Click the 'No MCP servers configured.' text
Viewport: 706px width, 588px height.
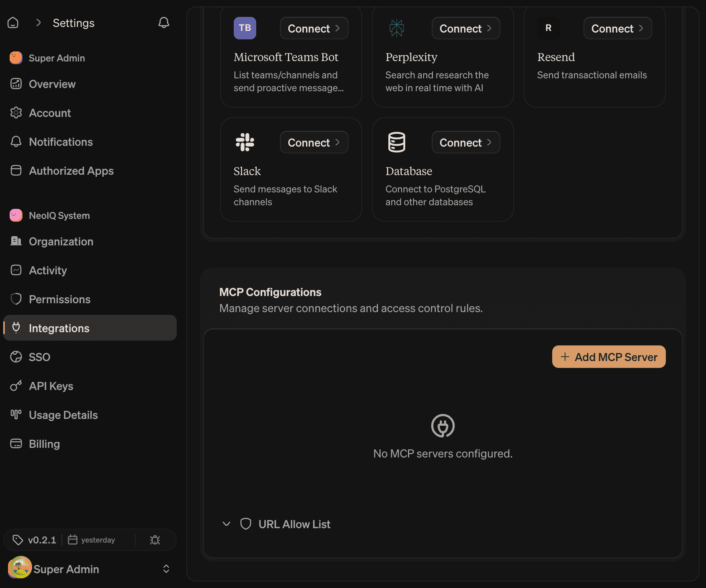coord(443,453)
